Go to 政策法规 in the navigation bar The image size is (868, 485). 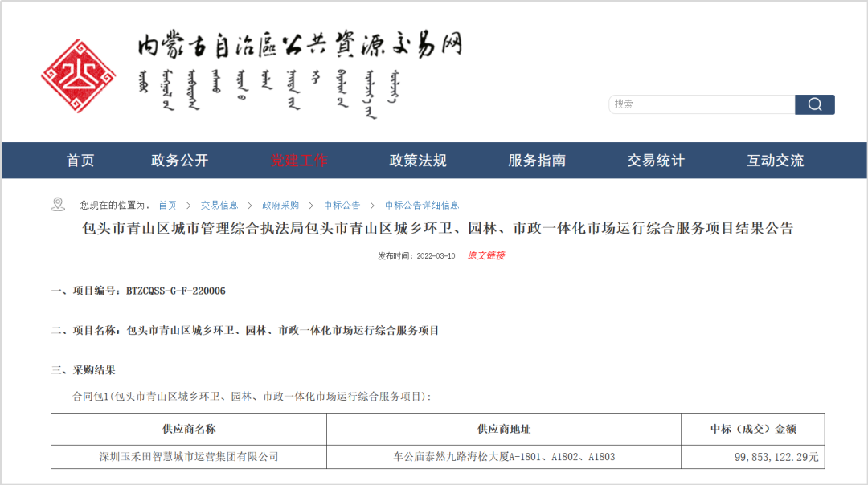tap(418, 161)
